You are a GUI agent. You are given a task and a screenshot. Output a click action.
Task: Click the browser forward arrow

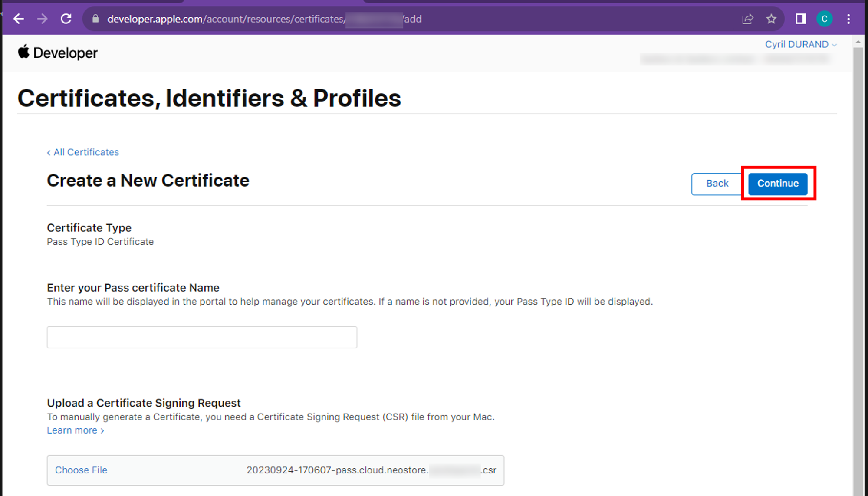[42, 19]
